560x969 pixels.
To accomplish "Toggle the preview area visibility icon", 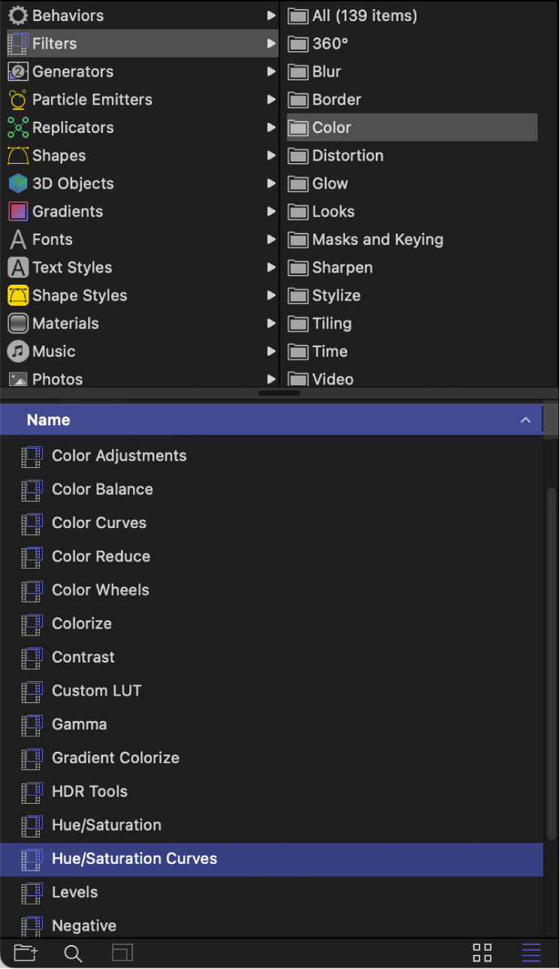I will [122, 952].
